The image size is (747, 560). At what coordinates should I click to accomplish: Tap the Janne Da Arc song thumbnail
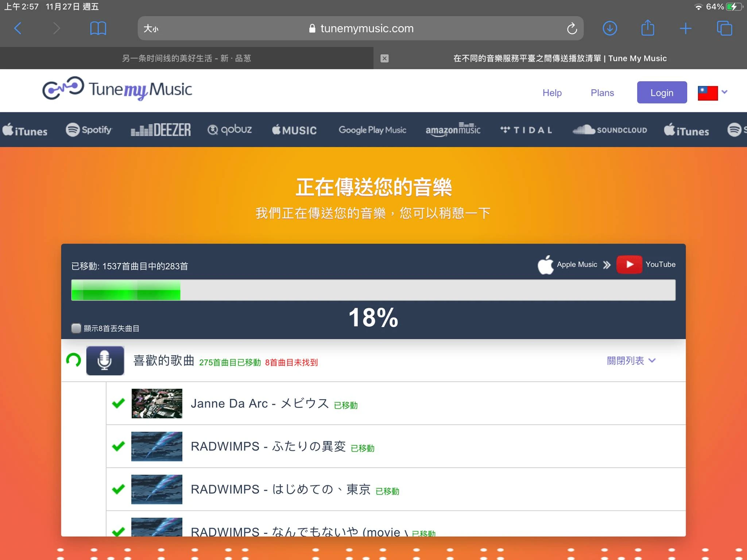157,403
